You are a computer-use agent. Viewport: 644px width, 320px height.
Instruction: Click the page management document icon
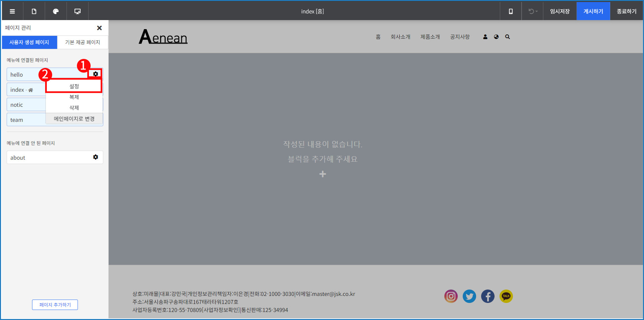[34, 11]
